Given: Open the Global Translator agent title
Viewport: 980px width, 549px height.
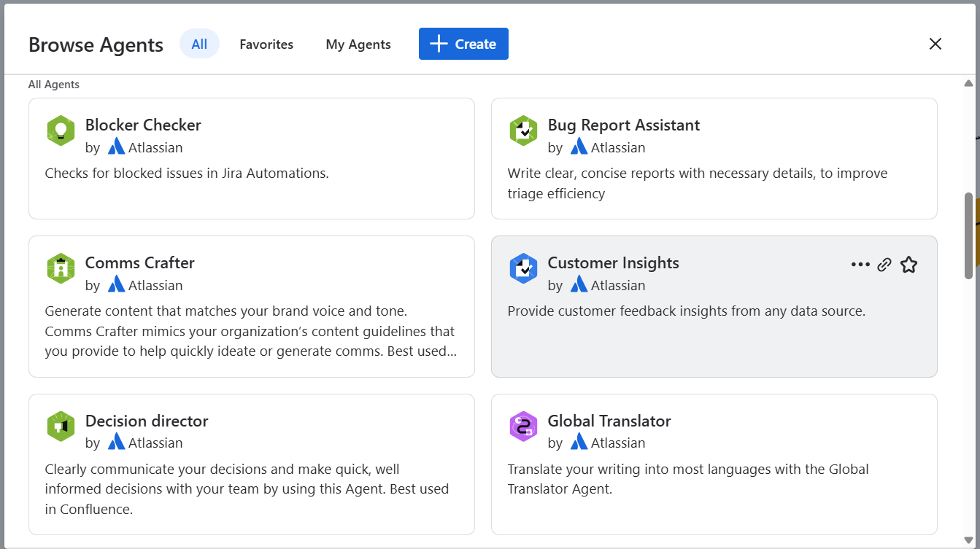Looking at the screenshot, I should click(609, 421).
